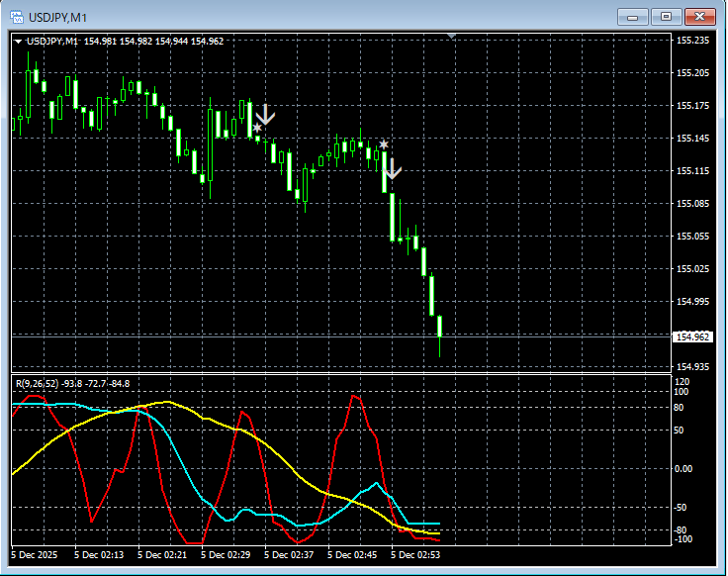
Task: Click the chart window icon in title bar
Action: pos(17,16)
